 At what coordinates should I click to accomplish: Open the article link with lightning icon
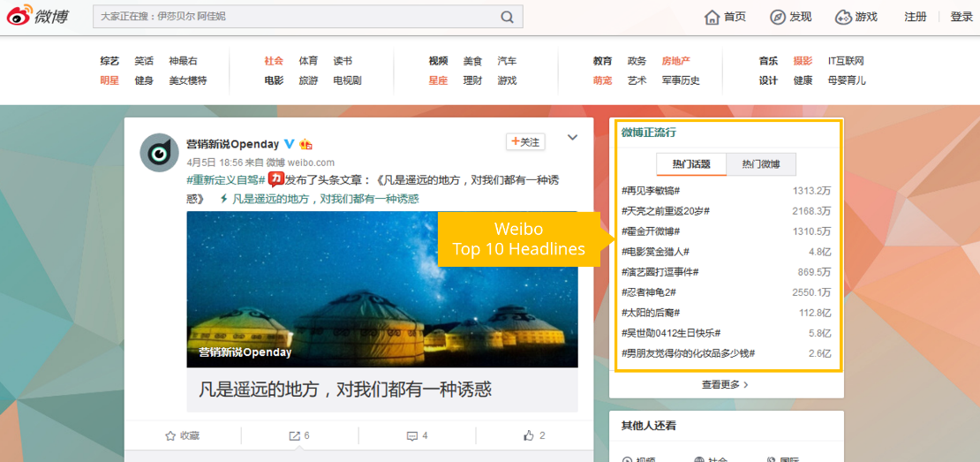(320, 200)
